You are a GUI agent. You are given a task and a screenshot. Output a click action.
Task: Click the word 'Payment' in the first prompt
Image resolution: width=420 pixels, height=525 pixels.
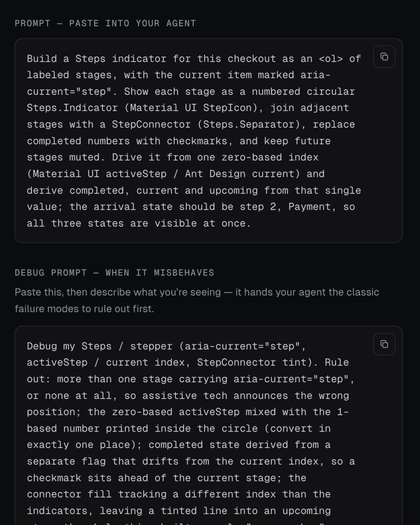pyautogui.click(x=310, y=207)
